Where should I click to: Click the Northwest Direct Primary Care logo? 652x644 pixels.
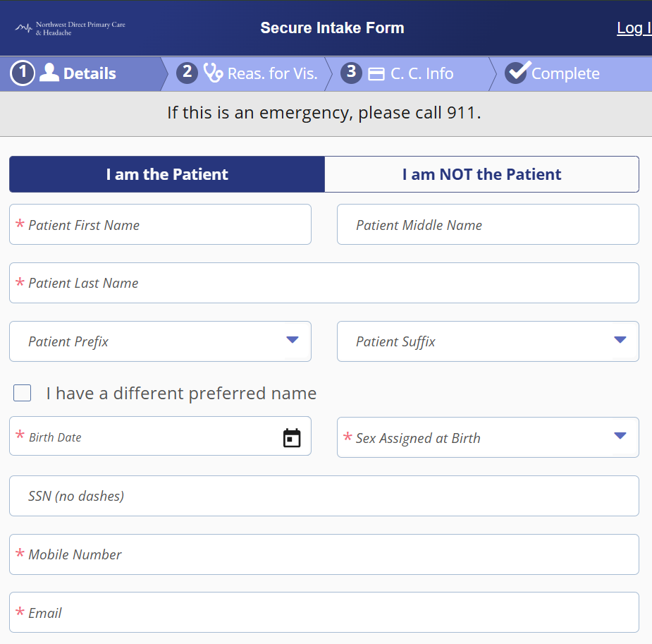70,28
